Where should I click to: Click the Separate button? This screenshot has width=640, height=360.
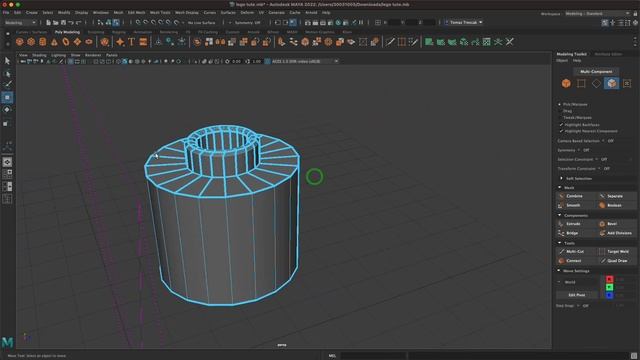point(616,196)
